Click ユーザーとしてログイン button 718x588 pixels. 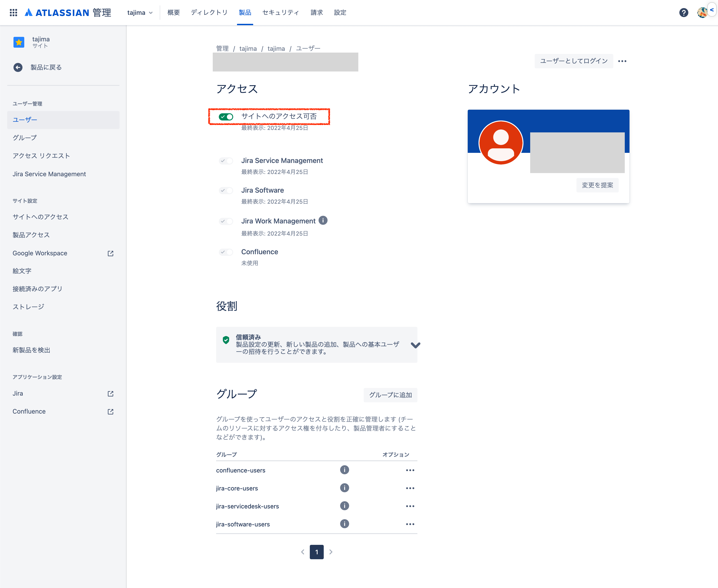pyautogui.click(x=574, y=61)
